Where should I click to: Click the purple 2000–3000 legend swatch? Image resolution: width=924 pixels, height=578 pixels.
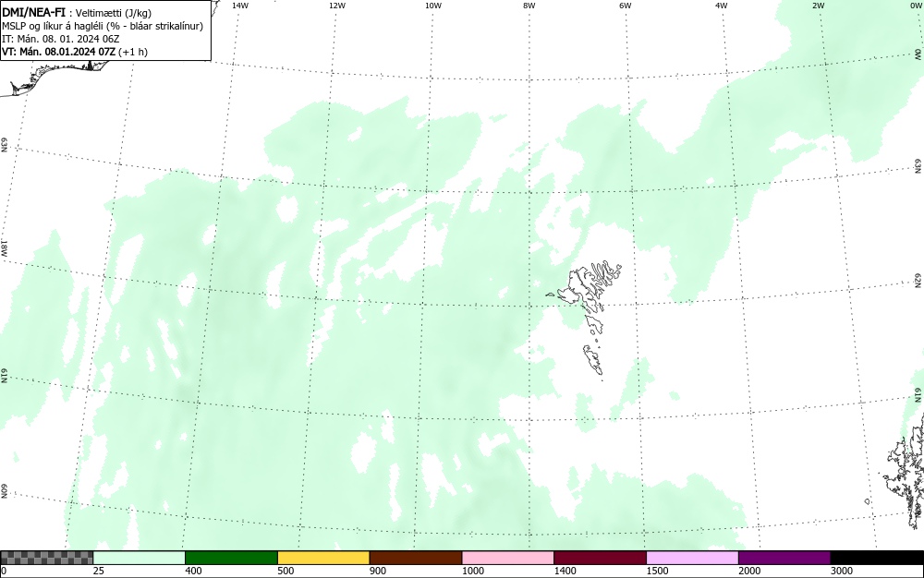coord(784,558)
